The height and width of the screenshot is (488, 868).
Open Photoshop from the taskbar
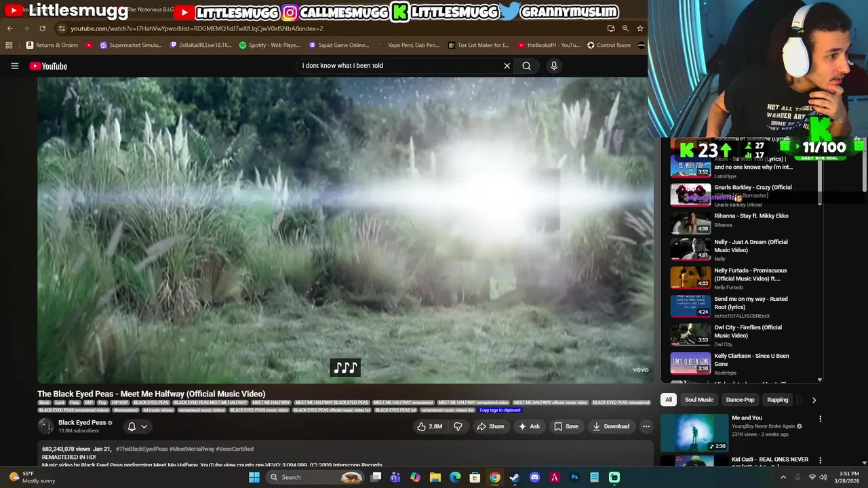coord(574,477)
